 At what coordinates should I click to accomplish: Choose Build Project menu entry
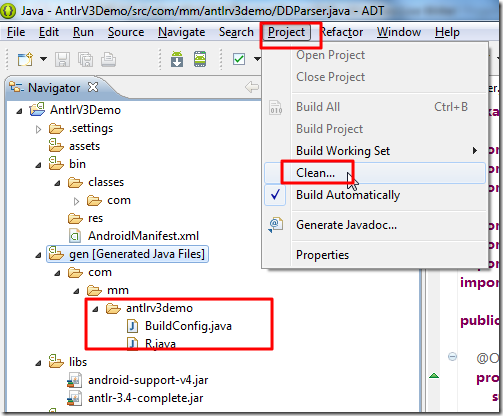(329, 129)
